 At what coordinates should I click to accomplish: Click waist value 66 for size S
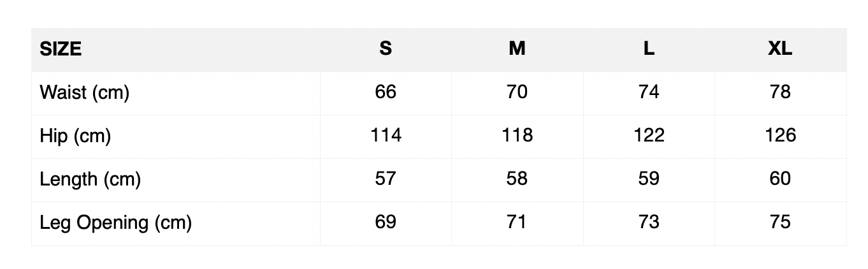pyautogui.click(x=386, y=92)
